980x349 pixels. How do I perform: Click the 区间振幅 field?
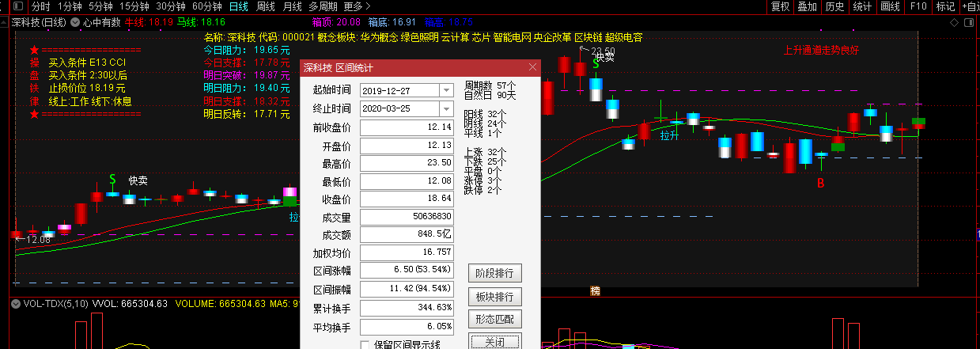coord(407,289)
